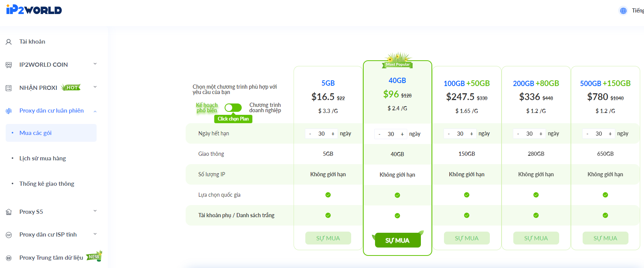The image size is (644, 268).
Task: Click the IP2WORLD COIN sidebar icon
Action: coord(9,65)
